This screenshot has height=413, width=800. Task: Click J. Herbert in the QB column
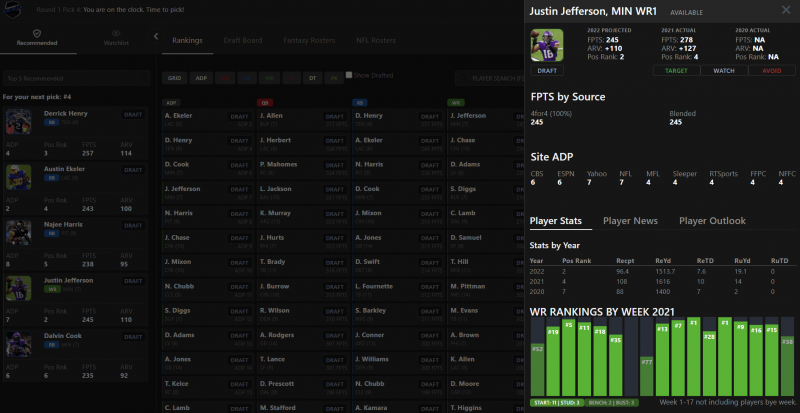tap(276, 140)
